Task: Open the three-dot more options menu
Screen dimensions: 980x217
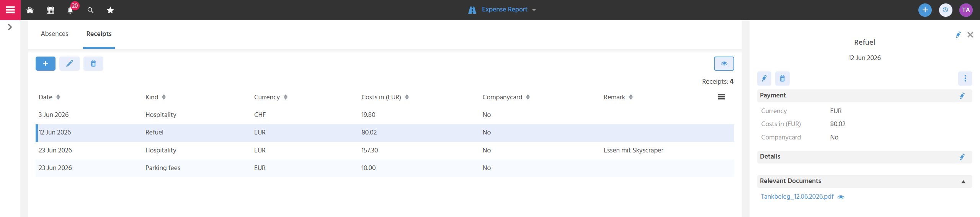Action: click(965, 78)
